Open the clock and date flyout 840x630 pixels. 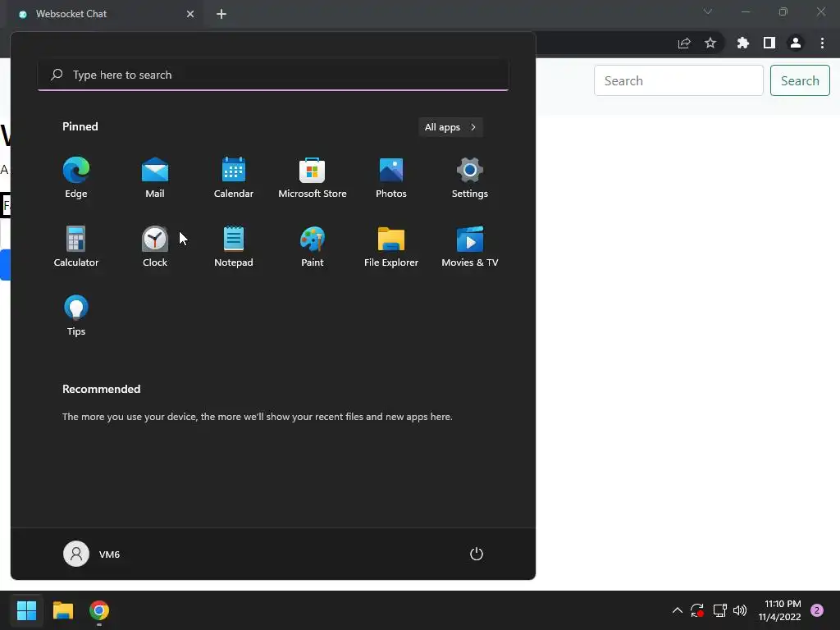(x=779, y=610)
